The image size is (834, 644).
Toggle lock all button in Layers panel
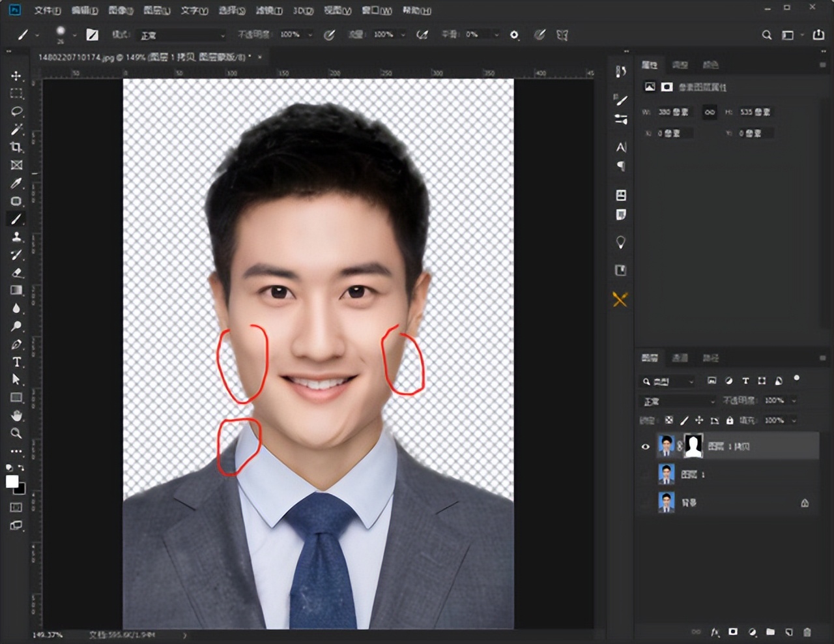(730, 420)
